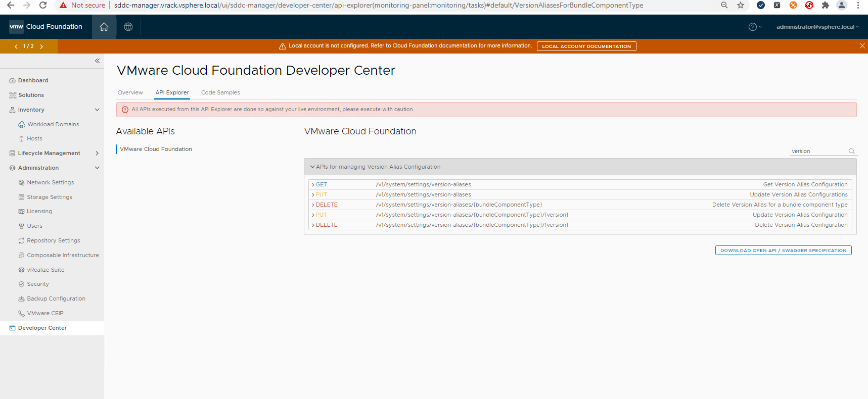Open vRealize Suite page
Viewport: 868px width, 399px height.
coord(45,270)
